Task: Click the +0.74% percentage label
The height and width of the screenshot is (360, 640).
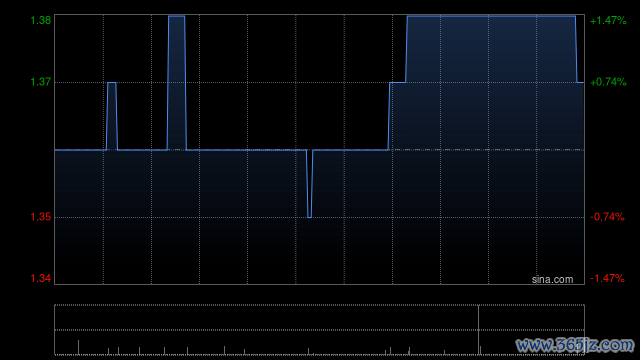Action: tap(608, 82)
